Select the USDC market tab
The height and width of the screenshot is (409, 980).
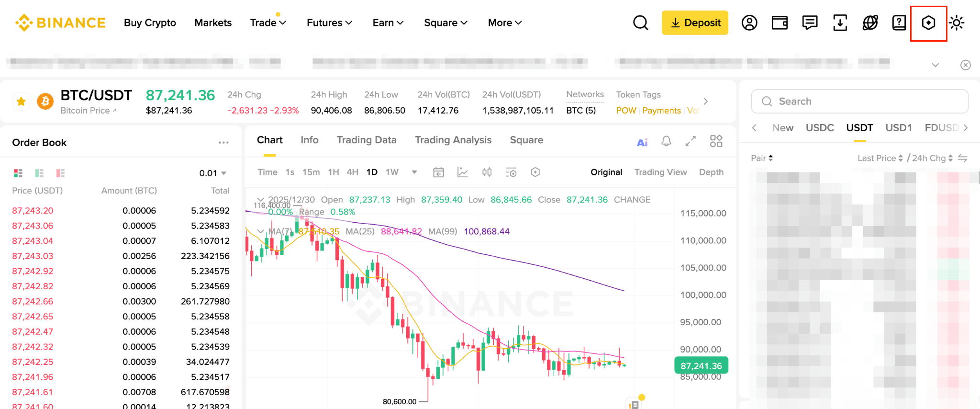coord(820,128)
